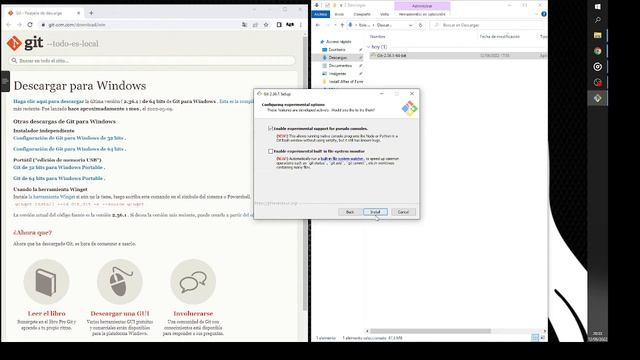Screen dimensions: 640x360
Task: Click the mouse icon above 'Descargar una GUI'
Action: [120, 282]
